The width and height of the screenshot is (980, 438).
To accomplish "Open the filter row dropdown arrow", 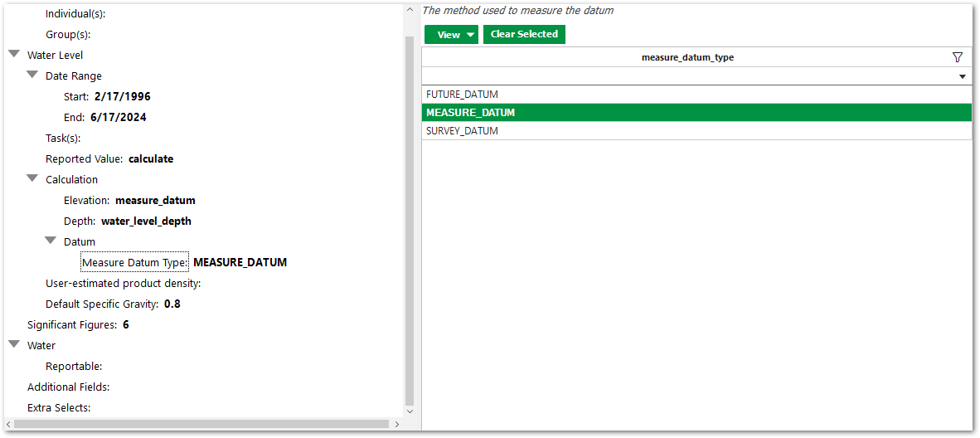I will click(963, 76).
